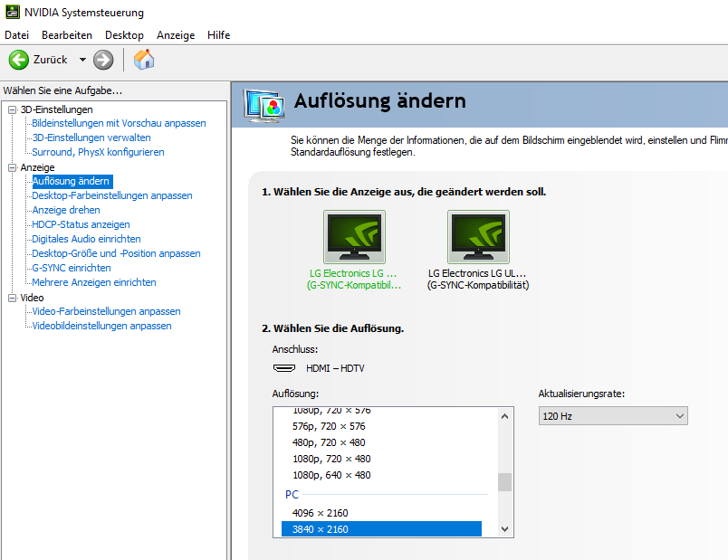Open Desktop-Farbeinstellungen anpassen

(x=112, y=195)
